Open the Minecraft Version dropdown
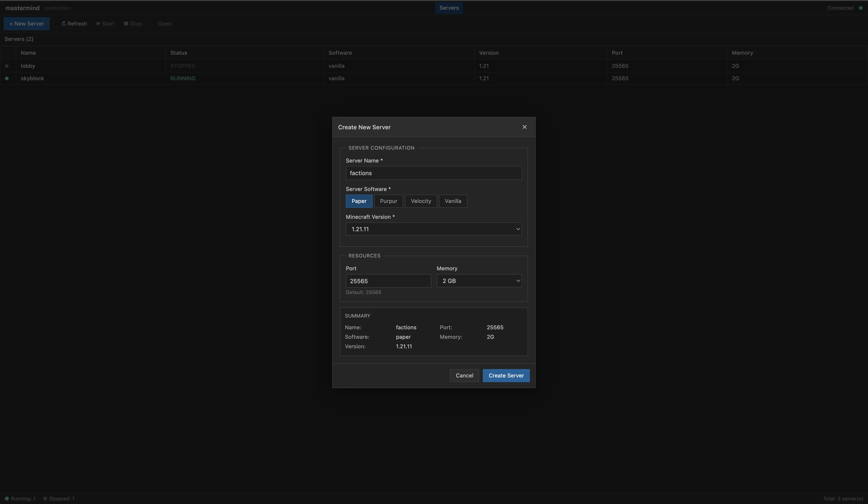The image size is (868, 504). click(x=434, y=229)
